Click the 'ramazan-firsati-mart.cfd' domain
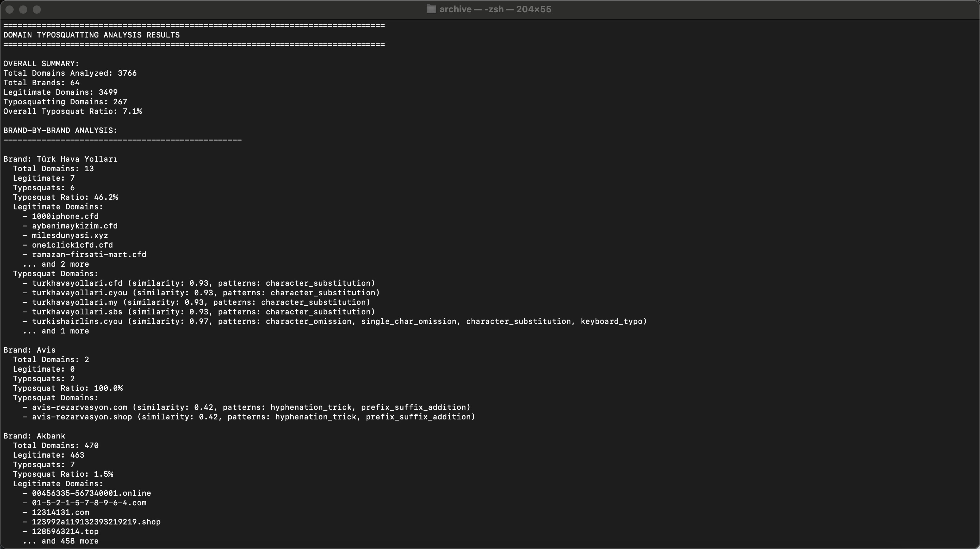Viewport: 980px width, 549px height. (89, 254)
